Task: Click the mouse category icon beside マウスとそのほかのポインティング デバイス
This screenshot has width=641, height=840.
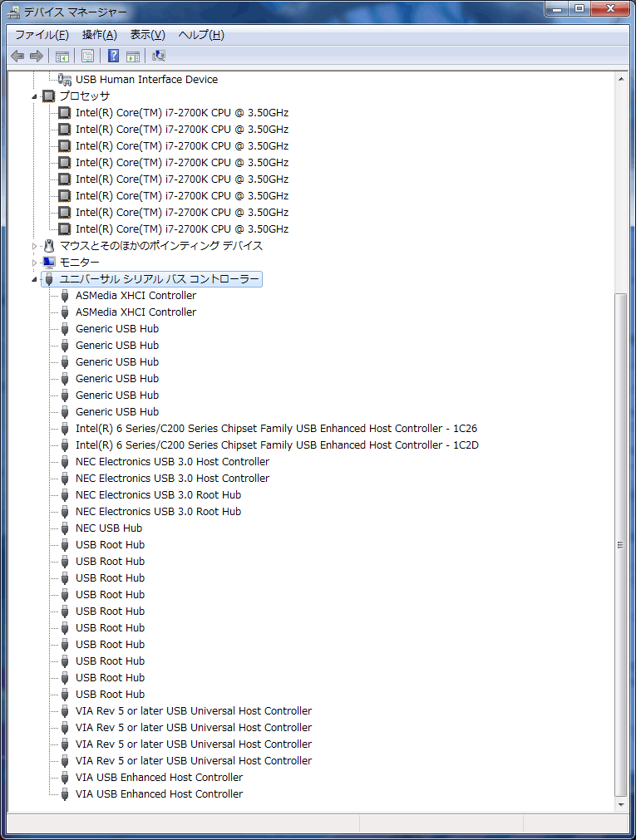Action: click(49, 245)
